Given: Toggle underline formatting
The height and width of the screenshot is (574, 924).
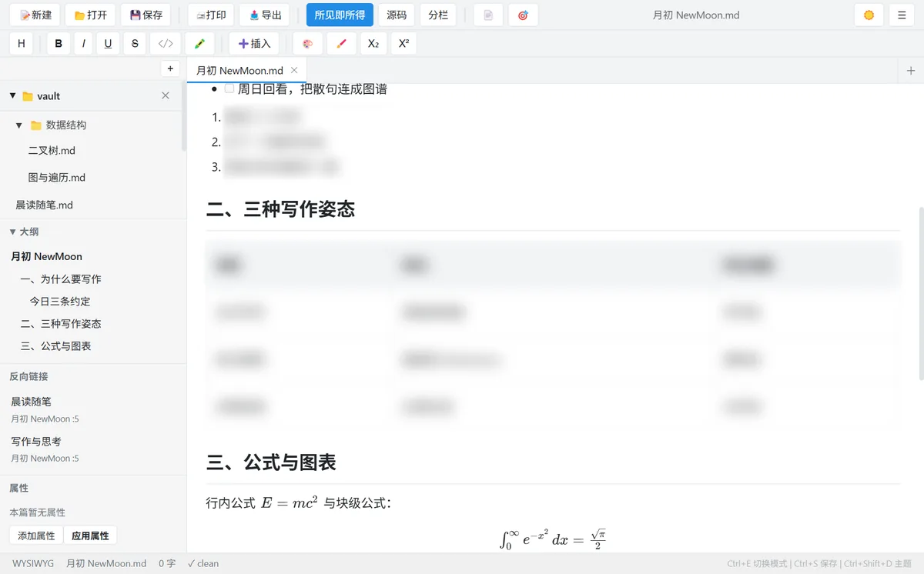Looking at the screenshot, I should [x=108, y=44].
